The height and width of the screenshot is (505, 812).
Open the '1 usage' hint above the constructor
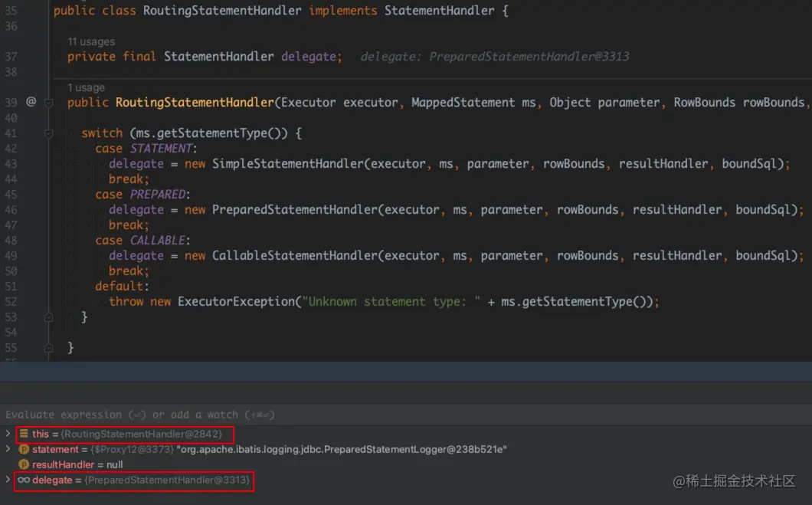click(86, 87)
